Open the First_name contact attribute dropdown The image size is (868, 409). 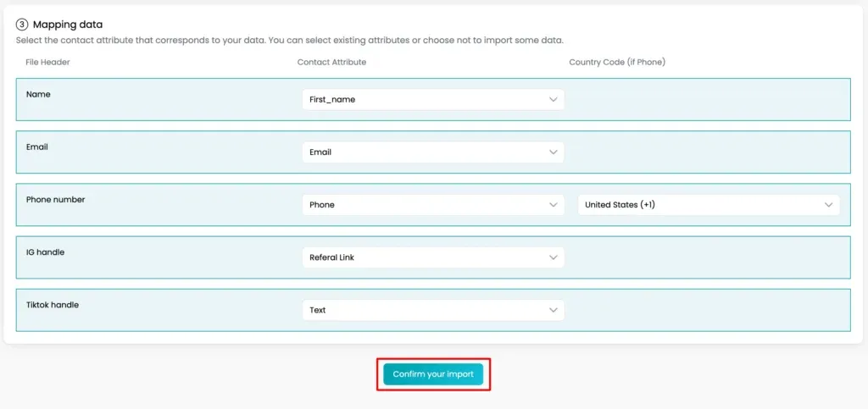[x=433, y=99]
